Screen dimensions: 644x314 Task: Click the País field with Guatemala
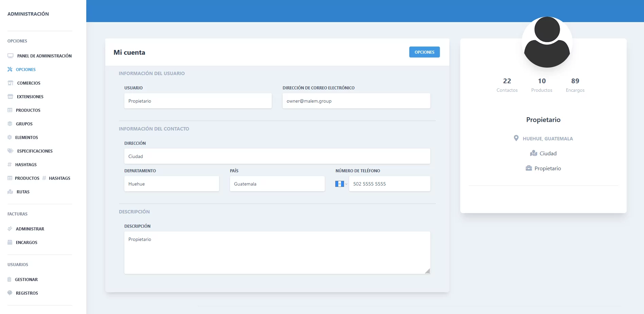click(277, 184)
